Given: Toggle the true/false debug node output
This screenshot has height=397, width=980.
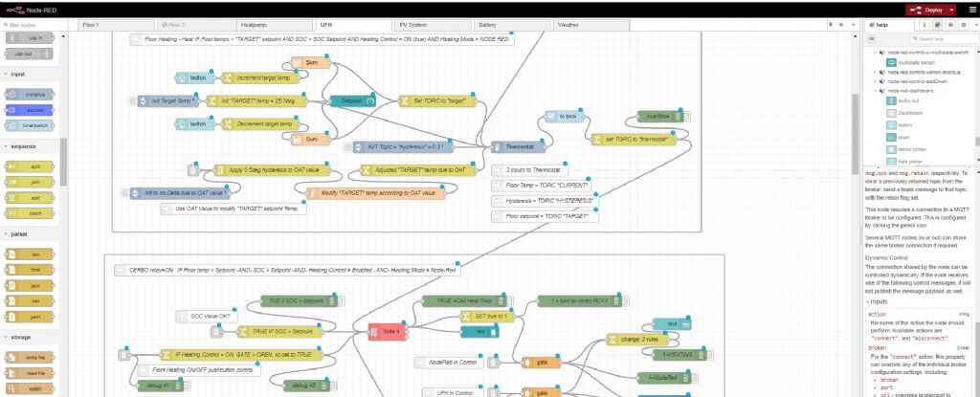Looking at the screenshot, I should [686, 117].
